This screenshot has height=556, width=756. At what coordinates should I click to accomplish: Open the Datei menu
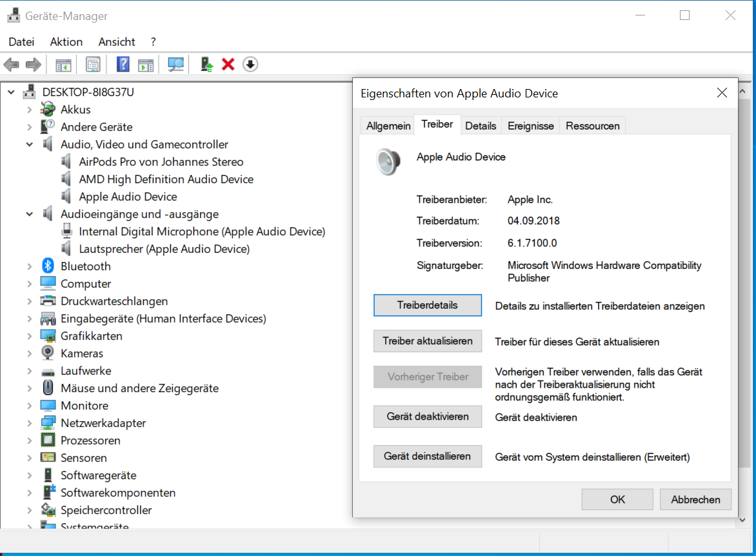[x=21, y=42]
